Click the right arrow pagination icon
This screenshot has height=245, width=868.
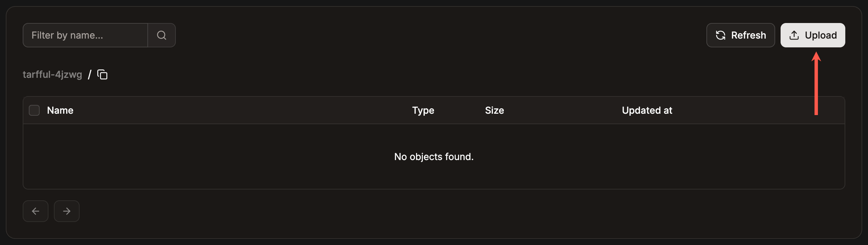pyautogui.click(x=66, y=211)
